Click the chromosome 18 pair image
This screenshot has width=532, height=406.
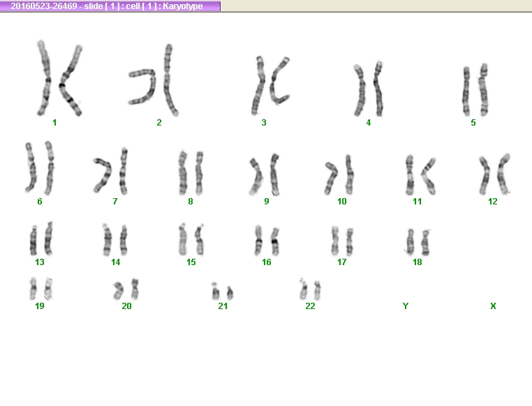pos(418,242)
